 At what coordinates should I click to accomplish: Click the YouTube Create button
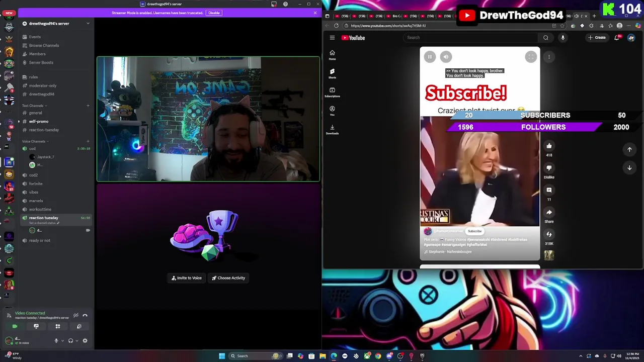[597, 38]
